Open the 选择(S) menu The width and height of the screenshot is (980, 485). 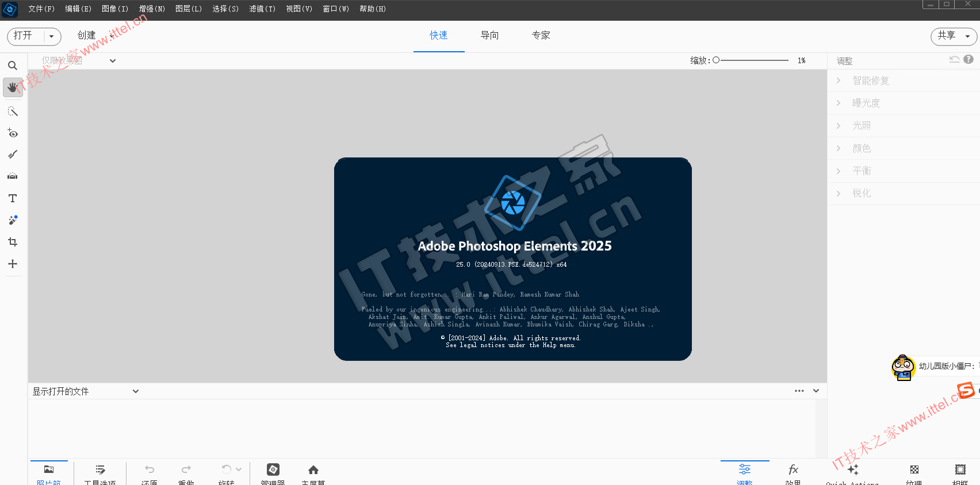pyautogui.click(x=225, y=9)
